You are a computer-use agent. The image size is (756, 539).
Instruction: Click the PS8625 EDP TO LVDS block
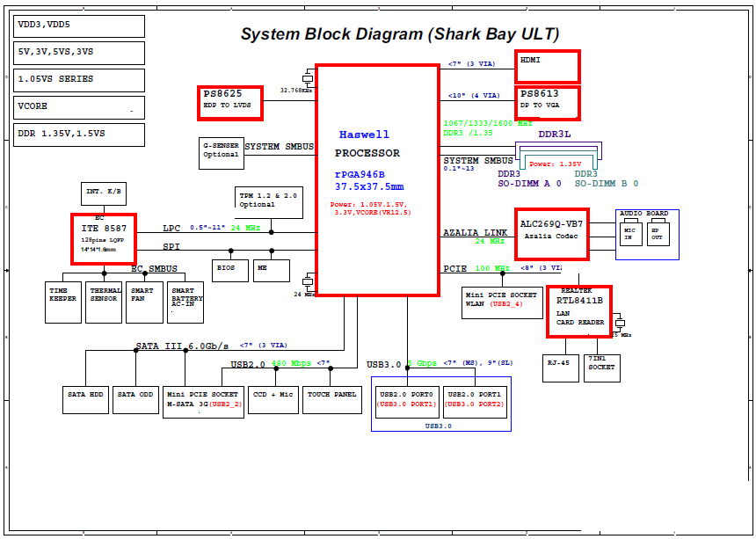(230, 103)
